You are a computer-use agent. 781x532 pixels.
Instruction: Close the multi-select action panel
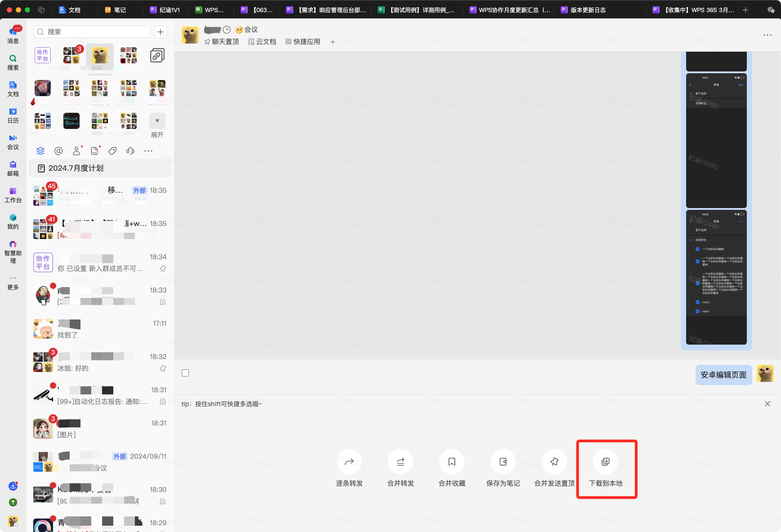[767, 404]
